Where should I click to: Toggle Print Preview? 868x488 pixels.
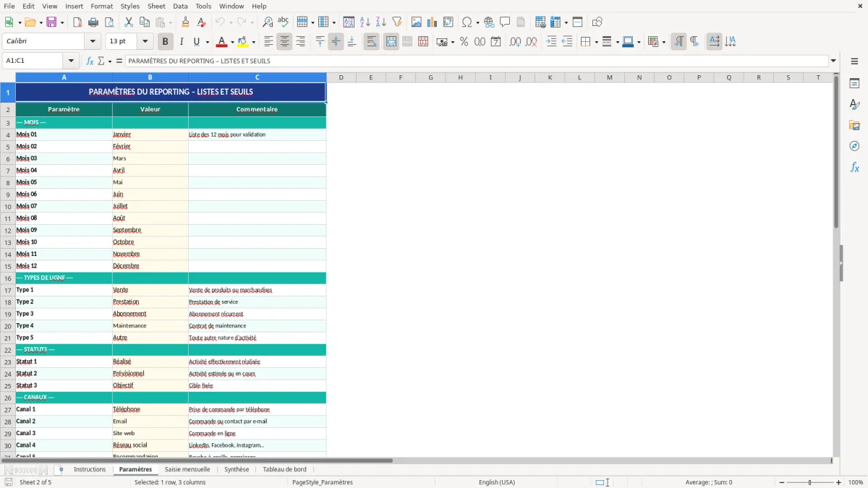(109, 22)
